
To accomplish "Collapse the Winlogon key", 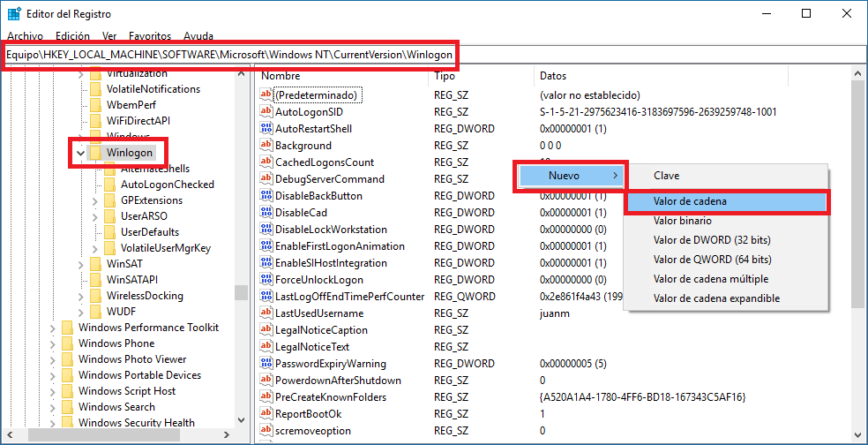I will pyautogui.click(x=81, y=153).
